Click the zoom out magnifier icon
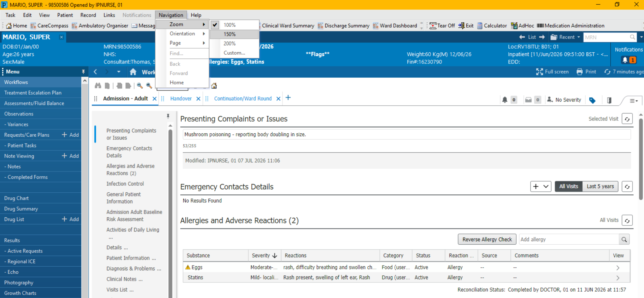644x298 pixels. pos(140,86)
